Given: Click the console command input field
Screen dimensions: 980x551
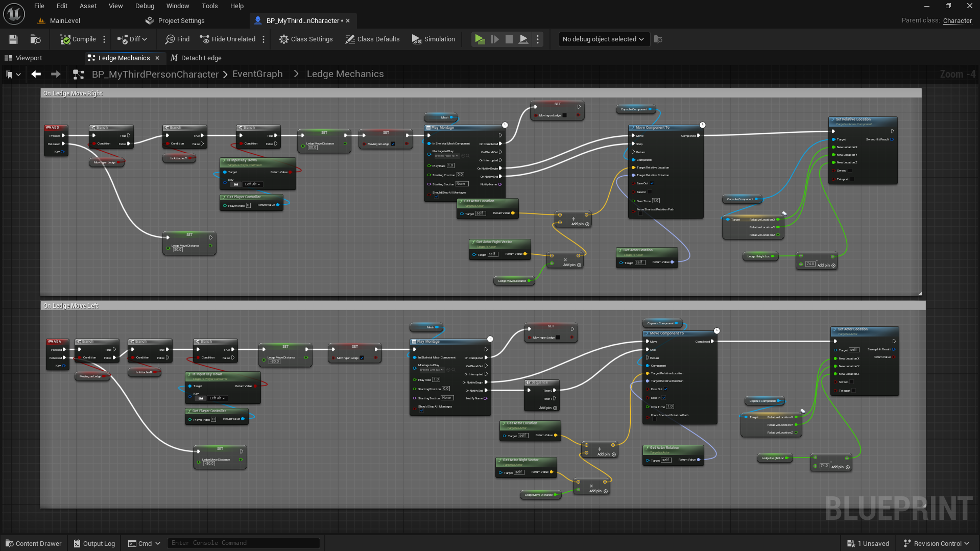Looking at the screenshot, I should point(244,543).
